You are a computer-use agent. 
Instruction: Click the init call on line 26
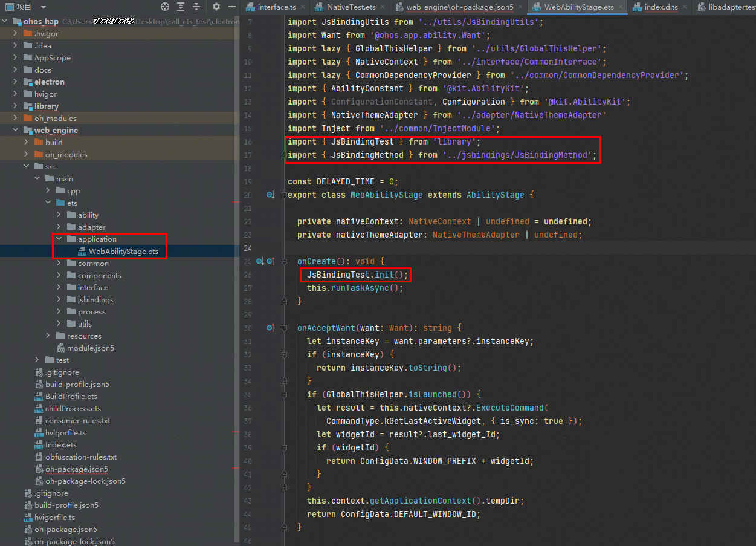(384, 275)
